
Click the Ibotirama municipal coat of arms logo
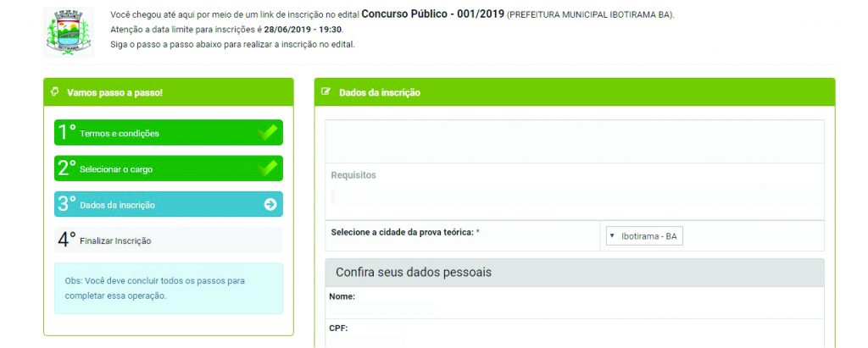(69, 32)
